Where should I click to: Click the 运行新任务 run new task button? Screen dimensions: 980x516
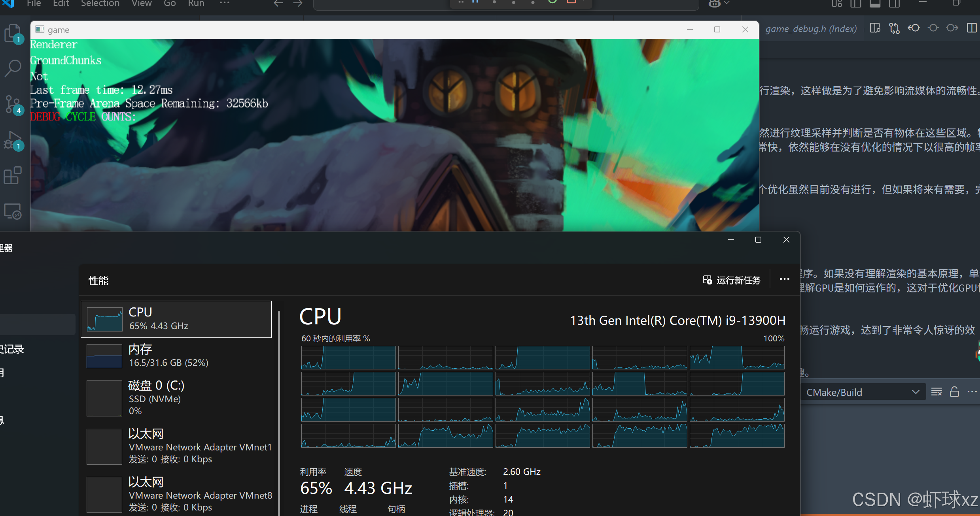[x=732, y=280]
